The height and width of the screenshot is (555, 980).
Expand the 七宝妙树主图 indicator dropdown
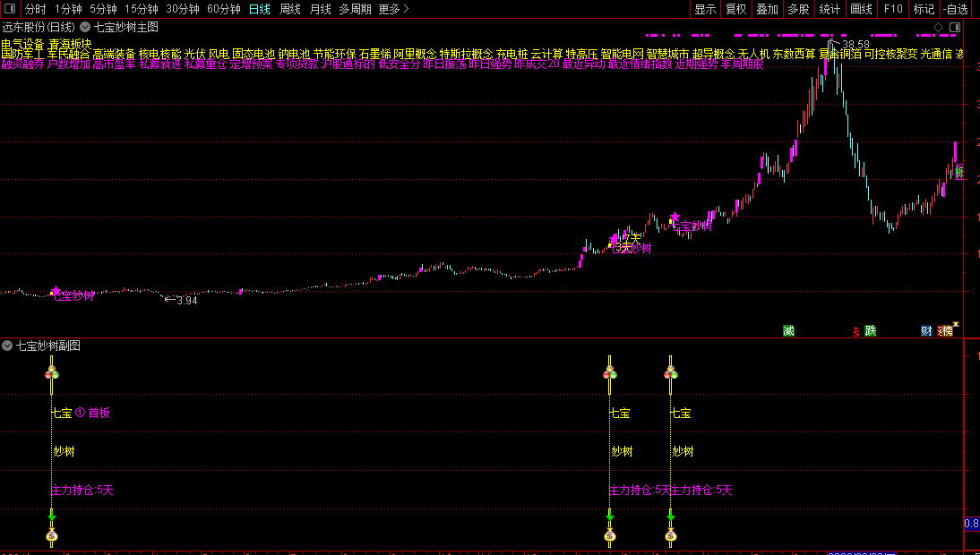tap(85, 27)
